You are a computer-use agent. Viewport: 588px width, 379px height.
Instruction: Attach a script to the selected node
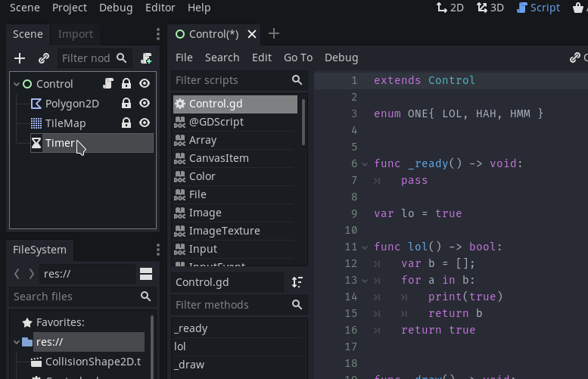coord(146,58)
